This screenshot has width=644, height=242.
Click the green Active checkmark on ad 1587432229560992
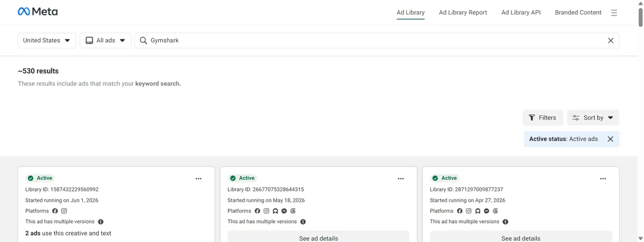coord(31,178)
